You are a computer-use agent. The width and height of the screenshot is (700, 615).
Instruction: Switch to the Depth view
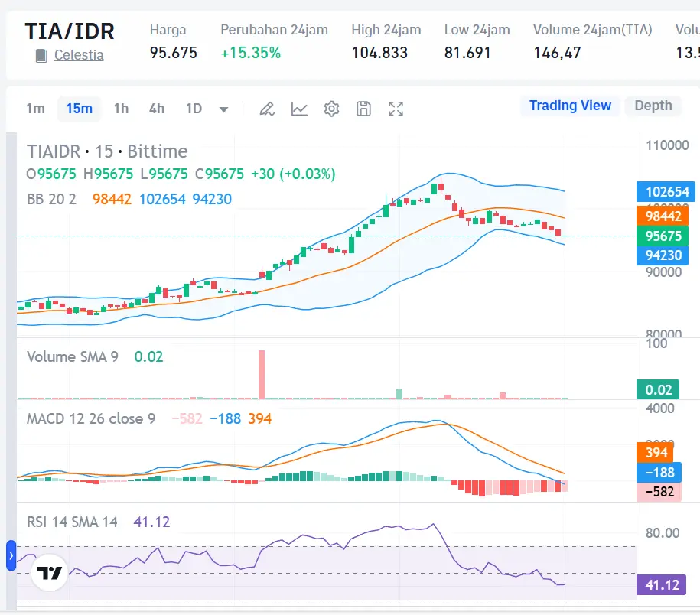pyautogui.click(x=653, y=106)
